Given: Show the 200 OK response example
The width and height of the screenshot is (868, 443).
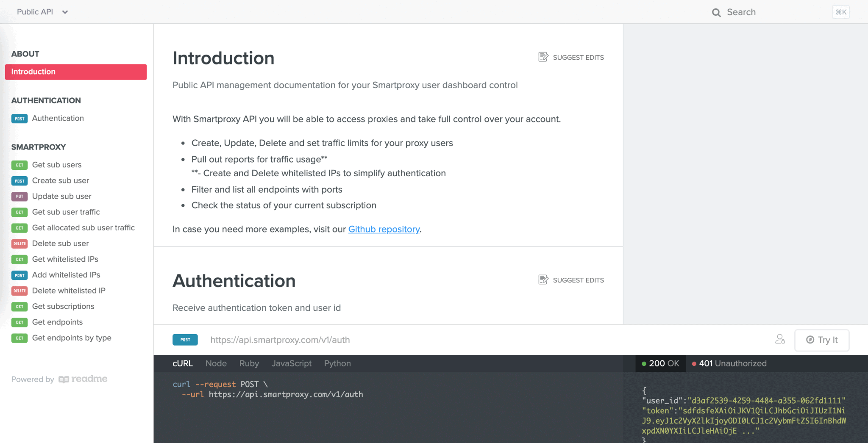Looking at the screenshot, I should pos(660,363).
